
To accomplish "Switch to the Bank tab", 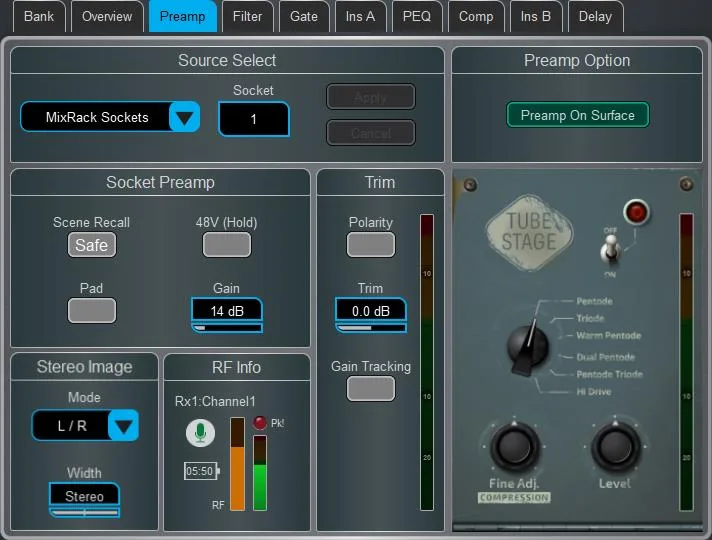I will pos(39,16).
